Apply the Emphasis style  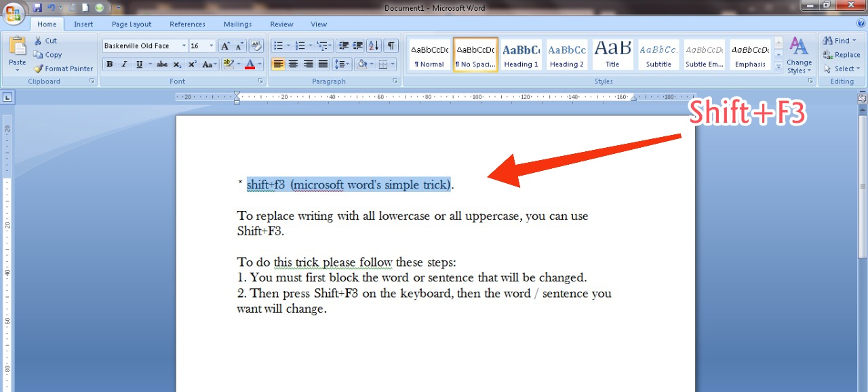pos(750,54)
